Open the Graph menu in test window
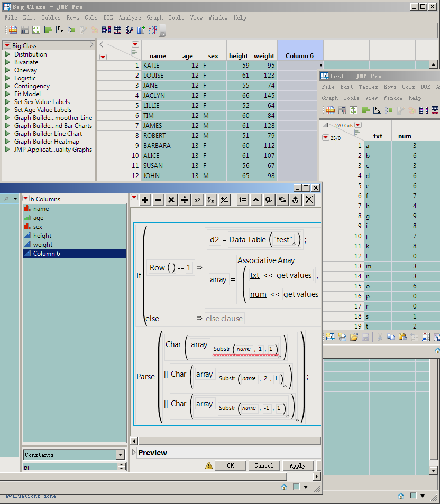 coord(329,98)
